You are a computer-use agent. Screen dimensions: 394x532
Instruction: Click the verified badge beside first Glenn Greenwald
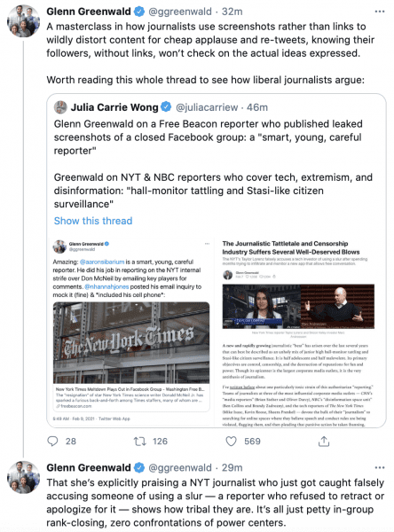(139, 12)
